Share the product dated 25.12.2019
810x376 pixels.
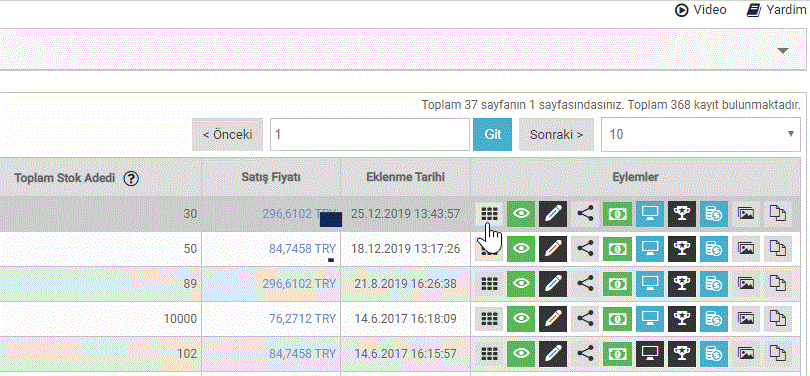[x=585, y=214]
